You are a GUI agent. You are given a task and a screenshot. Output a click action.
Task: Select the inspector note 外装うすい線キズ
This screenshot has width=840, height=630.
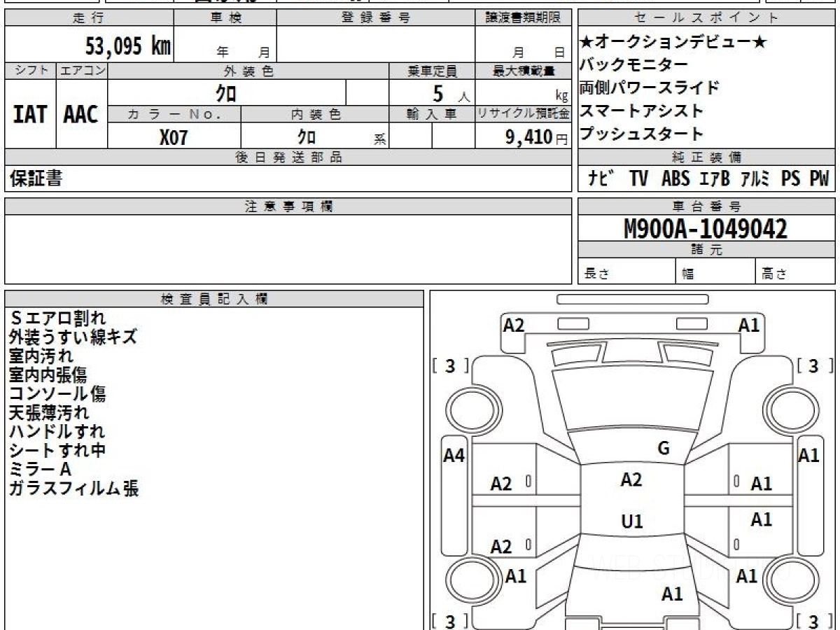[x=73, y=337]
